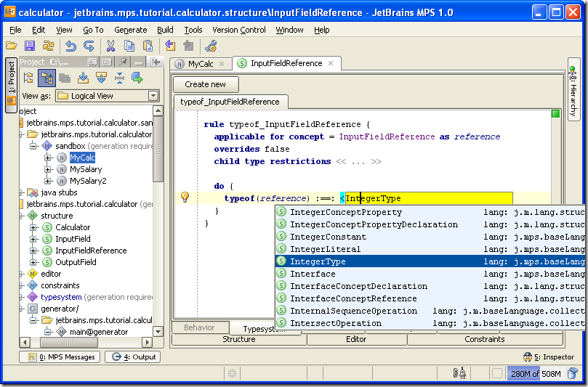Open the Version Control menu
The width and height of the screenshot is (588, 387).
(x=239, y=30)
